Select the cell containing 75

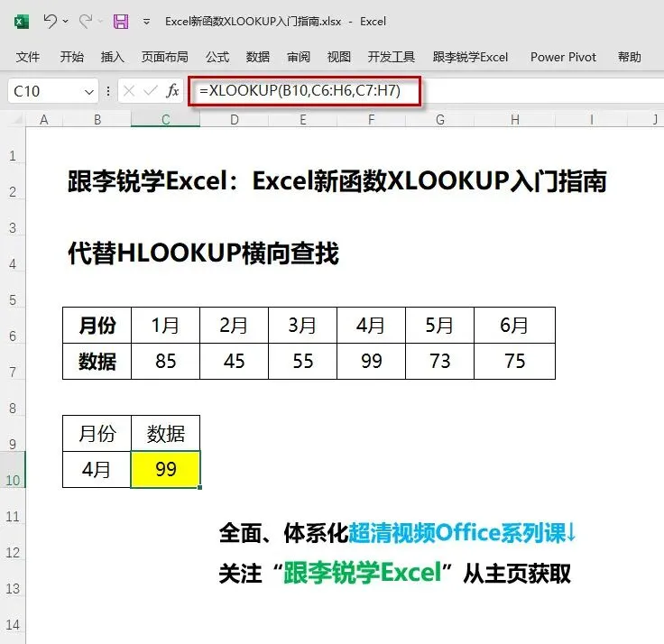[514, 361]
